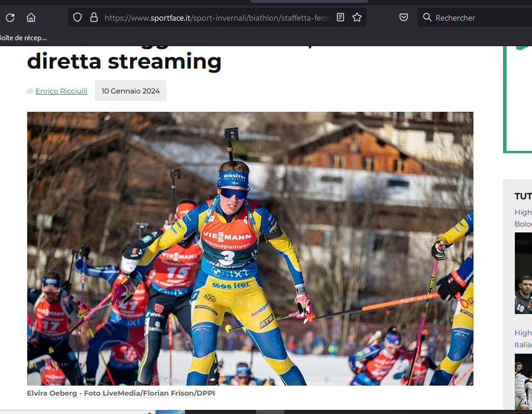Click the padlock site security icon
The image size is (532, 414).
click(93, 17)
